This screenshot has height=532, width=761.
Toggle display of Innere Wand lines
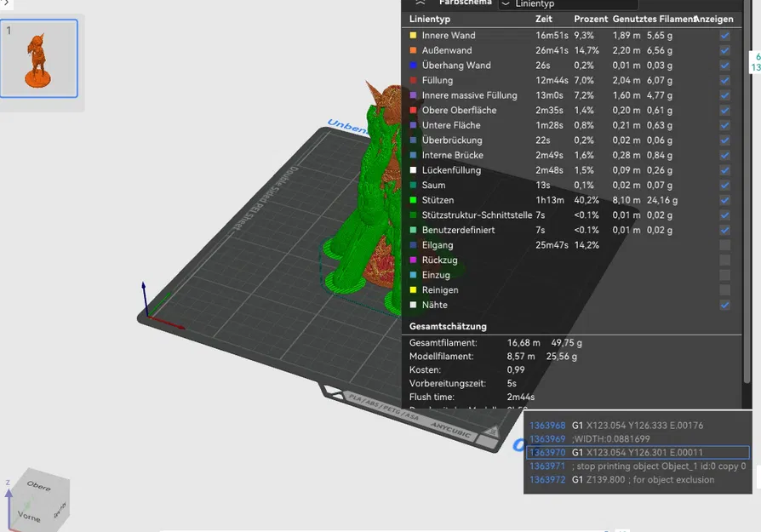click(724, 36)
